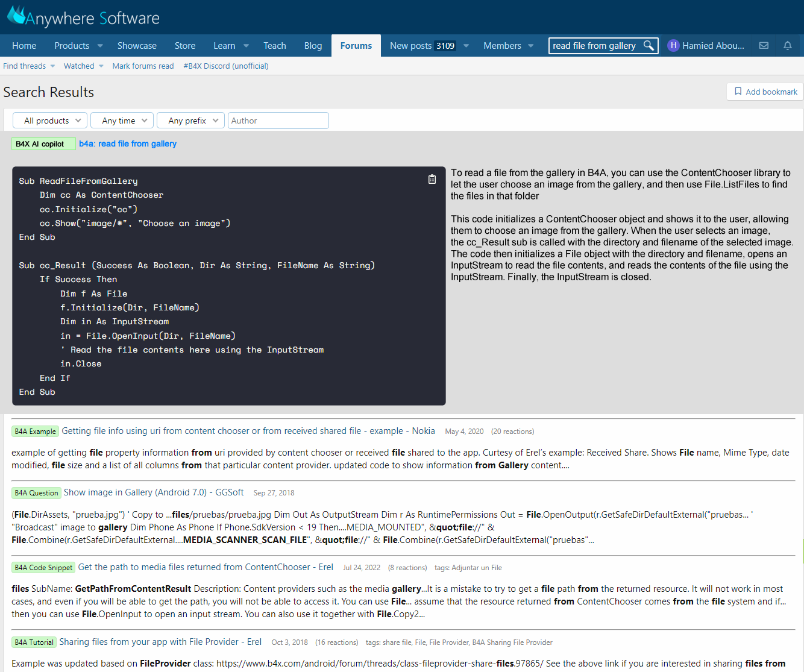Image resolution: width=804 pixels, height=672 pixels.
Task: Open the Store tab
Action: point(185,46)
